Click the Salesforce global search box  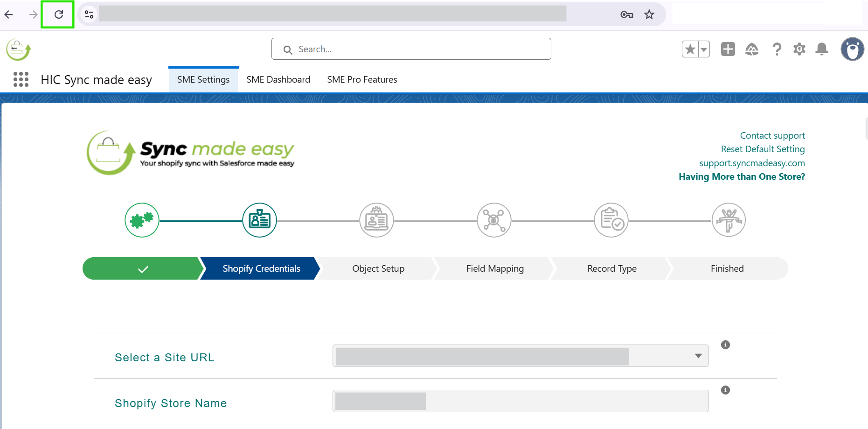click(x=411, y=49)
